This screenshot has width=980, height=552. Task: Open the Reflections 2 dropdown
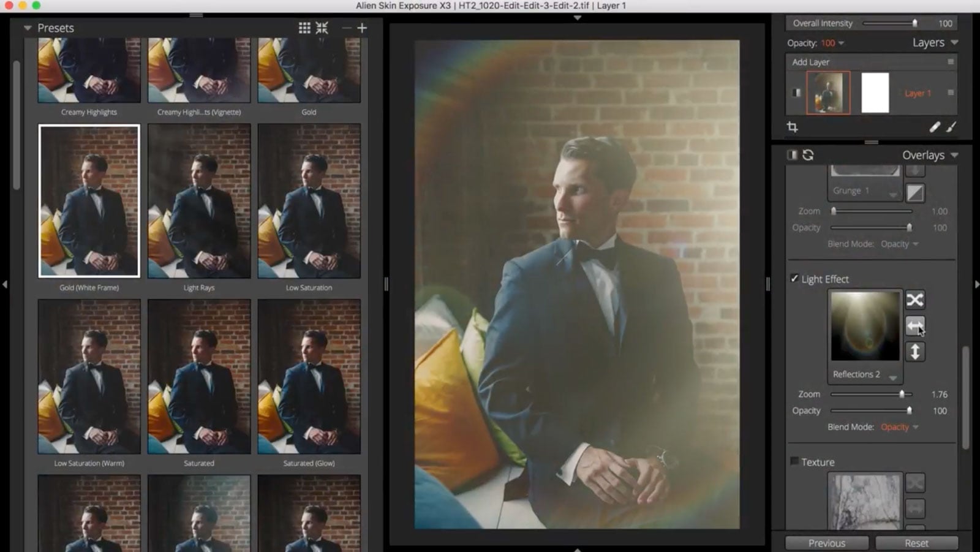[892, 376]
